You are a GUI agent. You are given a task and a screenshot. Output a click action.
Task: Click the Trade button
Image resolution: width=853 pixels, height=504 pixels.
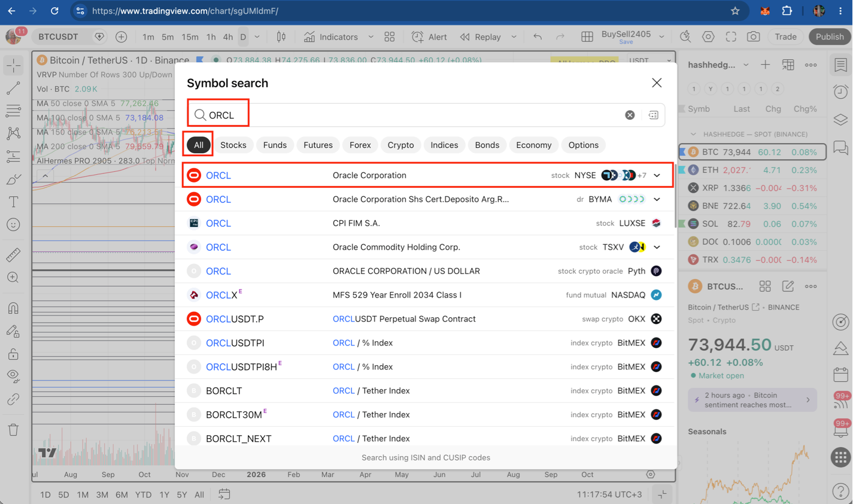[x=785, y=37]
